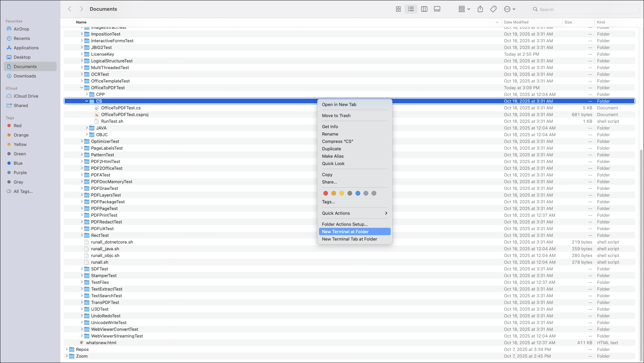Choose New Terminal Tab at Folder
The image size is (644, 363).
point(349,239)
